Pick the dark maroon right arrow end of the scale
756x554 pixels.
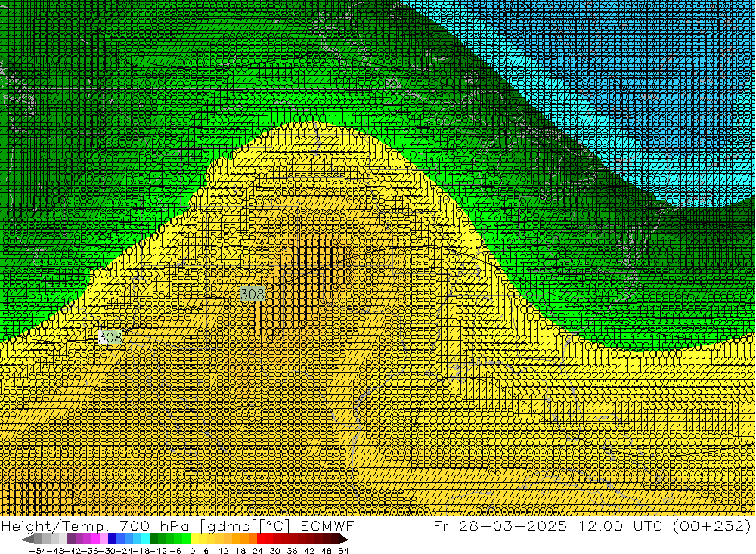(x=344, y=539)
